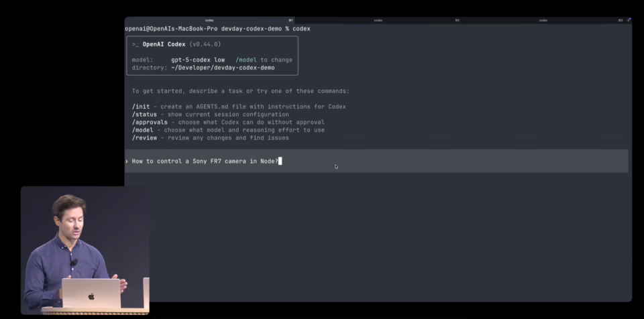The image size is (644, 319).
Task: Click the 'OpenAI Codex' title text
Action: tap(164, 44)
